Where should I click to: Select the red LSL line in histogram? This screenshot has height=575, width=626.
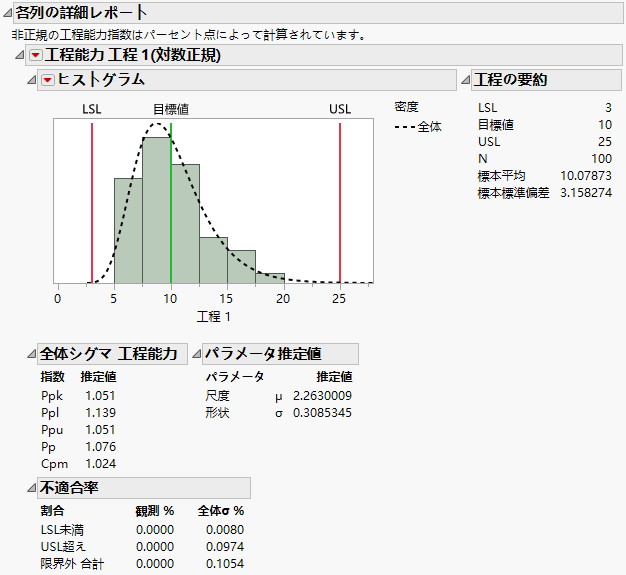pos(92,203)
